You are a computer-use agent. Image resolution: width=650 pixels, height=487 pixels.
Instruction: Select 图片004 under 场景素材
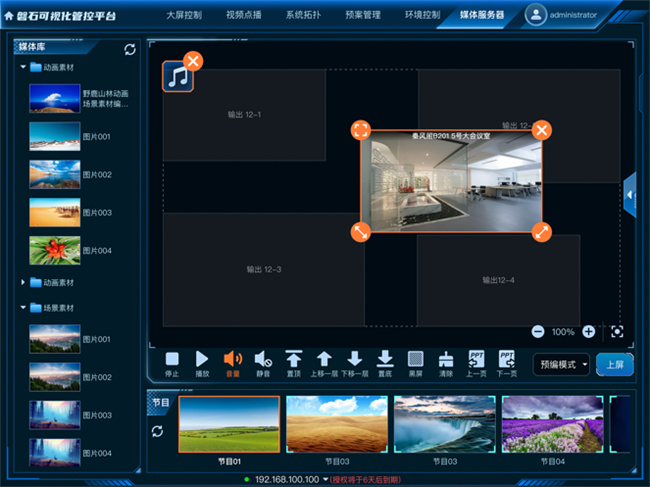(x=55, y=453)
